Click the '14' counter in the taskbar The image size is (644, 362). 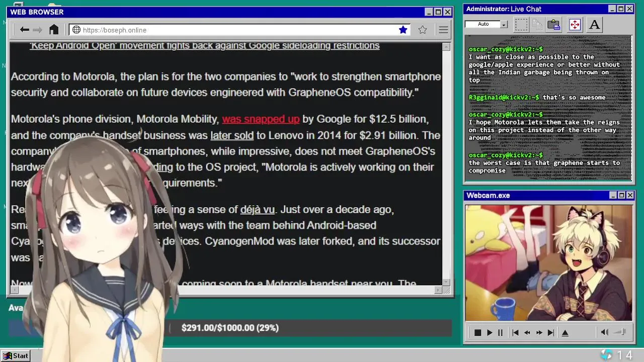click(x=624, y=355)
